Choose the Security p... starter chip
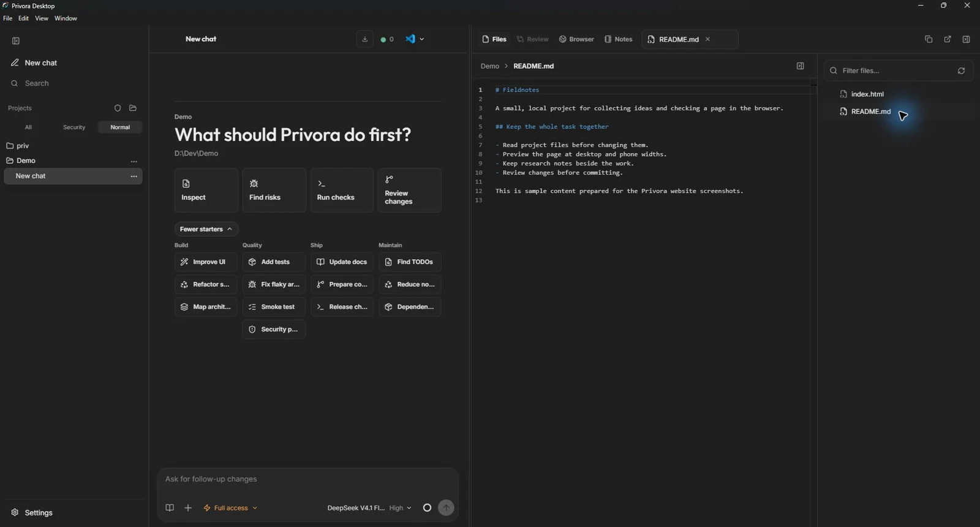Image resolution: width=980 pixels, height=527 pixels. (274, 330)
